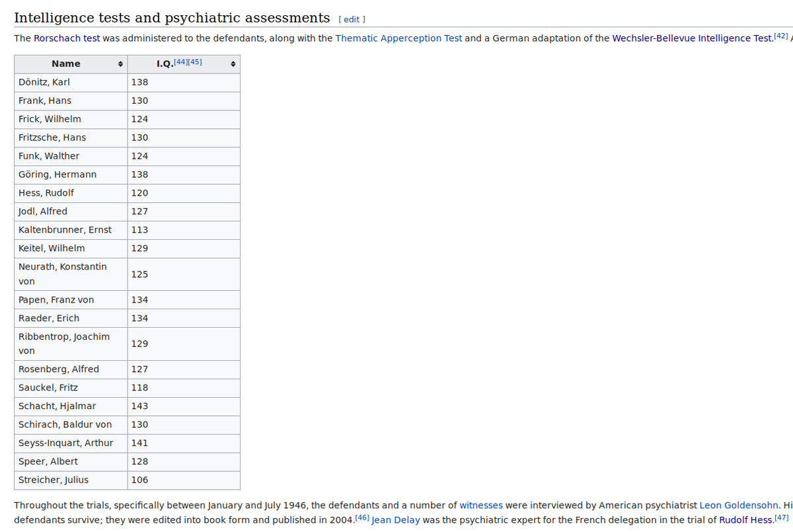Follow the Rudolf Hess link in paragraph

coord(745,520)
